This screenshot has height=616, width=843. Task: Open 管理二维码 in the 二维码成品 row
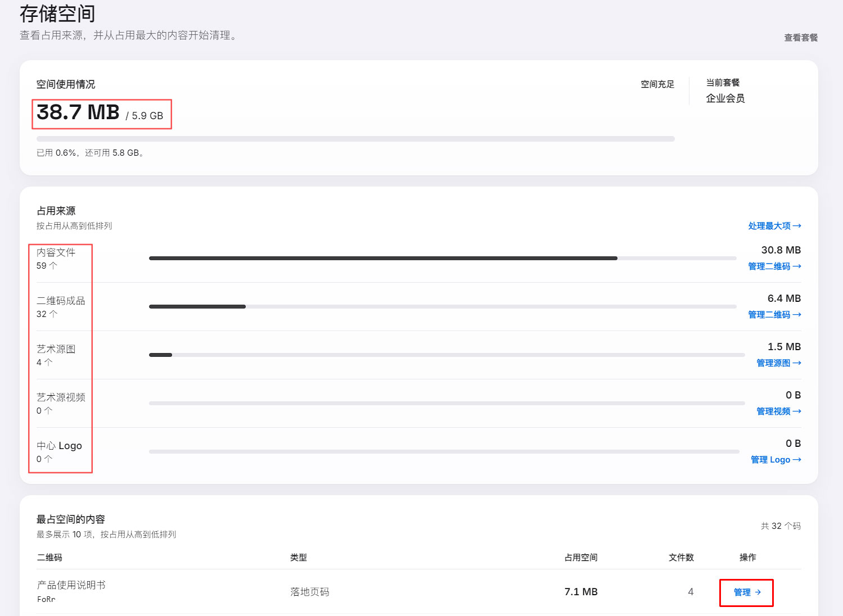pyautogui.click(x=774, y=315)
